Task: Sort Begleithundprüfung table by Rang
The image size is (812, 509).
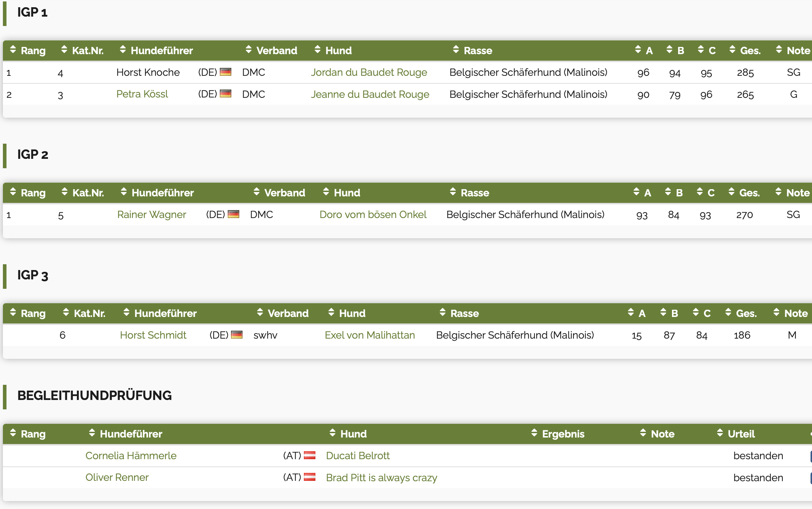Action: coord(28,434)
